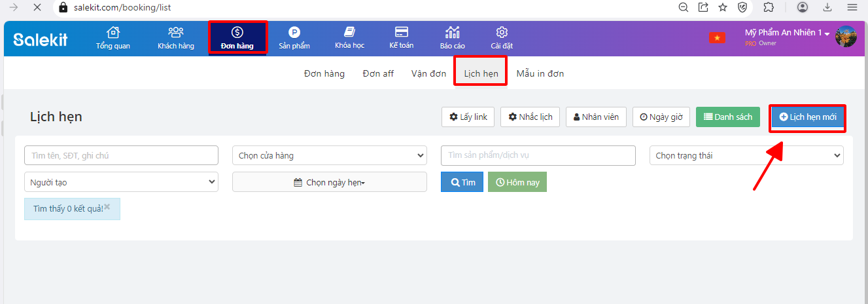Dismiss the 'Tìm thấy 0 kết quả' alert
Viewport: 868px width, 304px height.
click(107, 206)
